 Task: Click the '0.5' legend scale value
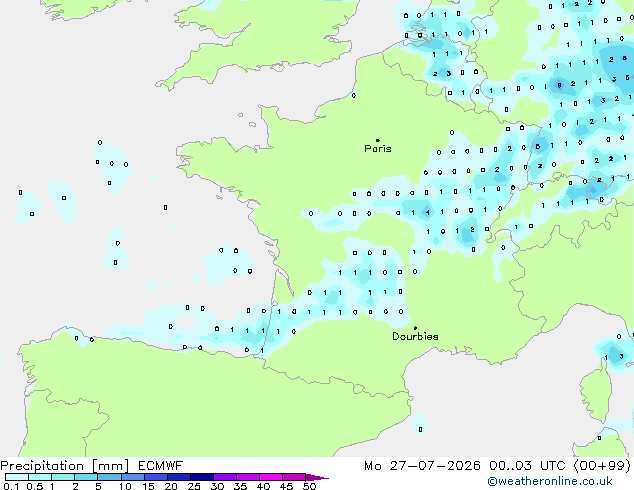(35, 486)
